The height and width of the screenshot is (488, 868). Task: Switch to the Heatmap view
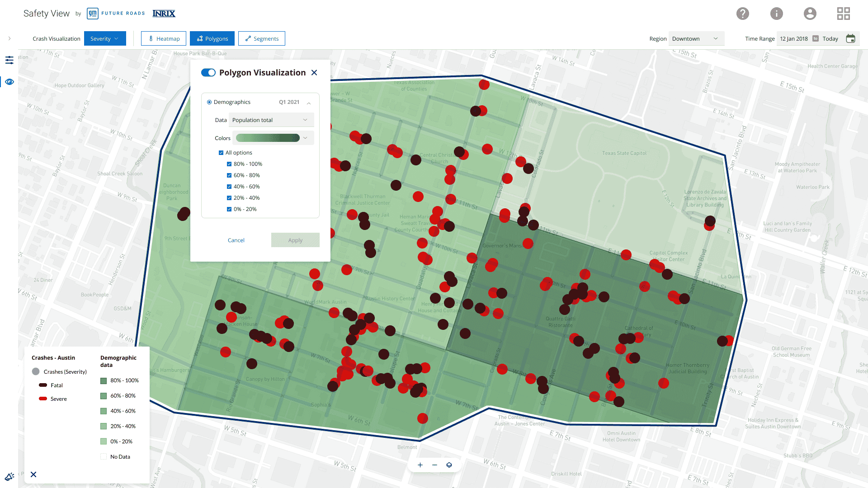165,38
